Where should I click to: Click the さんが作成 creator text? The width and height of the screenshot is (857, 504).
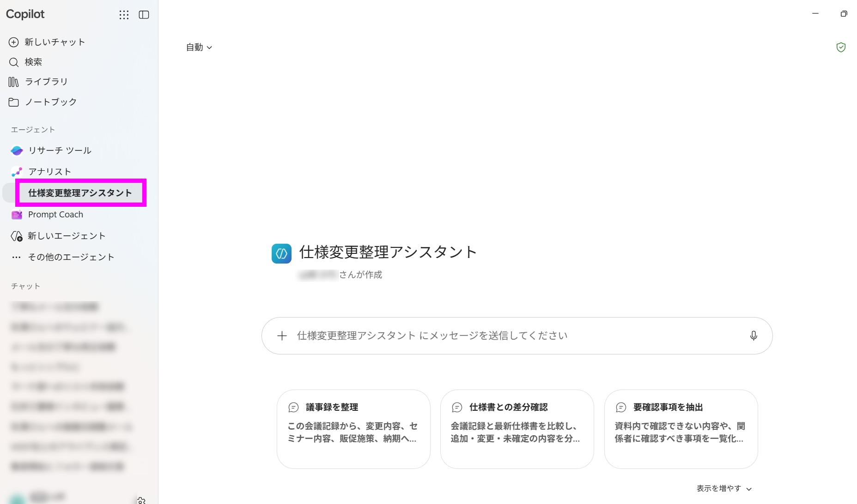pos(361,275)
